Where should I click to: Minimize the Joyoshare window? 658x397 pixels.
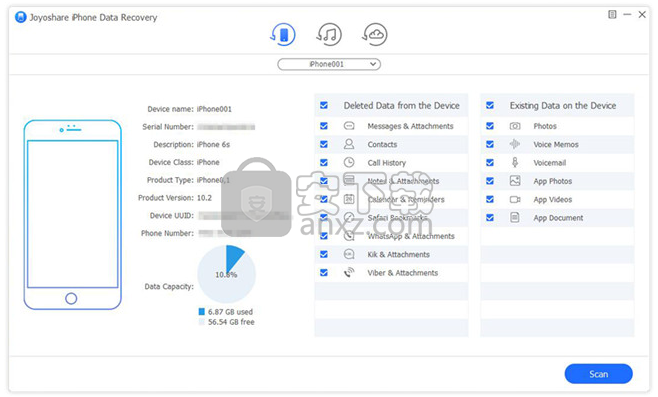(x=627, y=15)
